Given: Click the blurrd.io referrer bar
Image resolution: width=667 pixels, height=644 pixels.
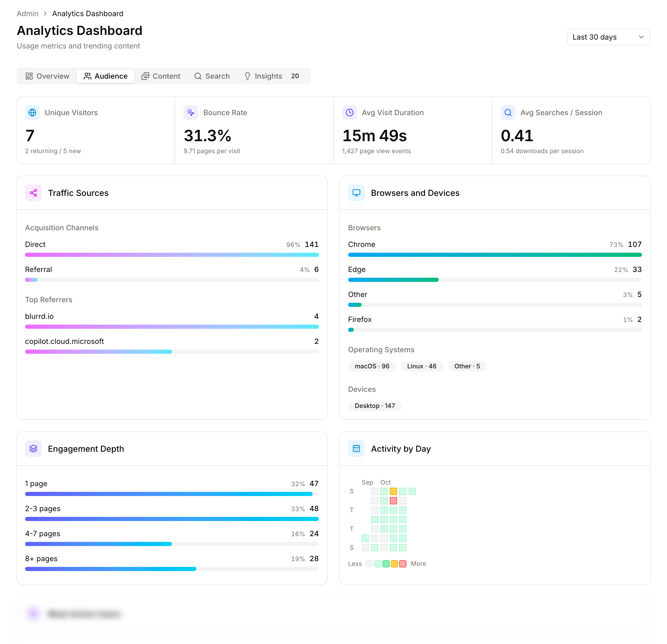Looking at the screenshot, I should (x=172, y=327).
